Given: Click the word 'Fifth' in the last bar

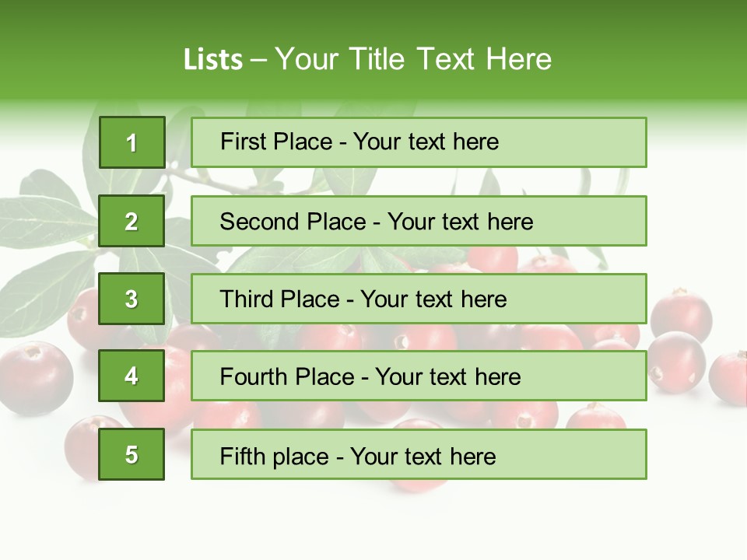Looking at the screenshot, I should pyautogui.click(x=243, y=456).
